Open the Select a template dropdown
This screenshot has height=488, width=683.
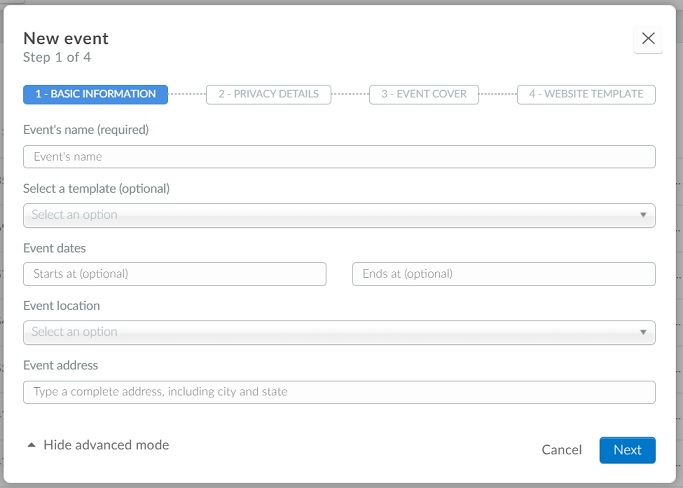(339, 215)
